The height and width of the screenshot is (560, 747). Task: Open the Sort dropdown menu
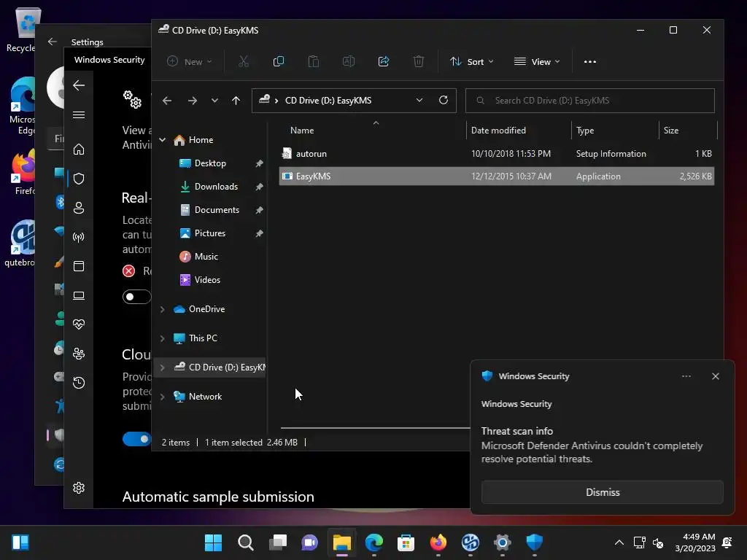(472, 61)
